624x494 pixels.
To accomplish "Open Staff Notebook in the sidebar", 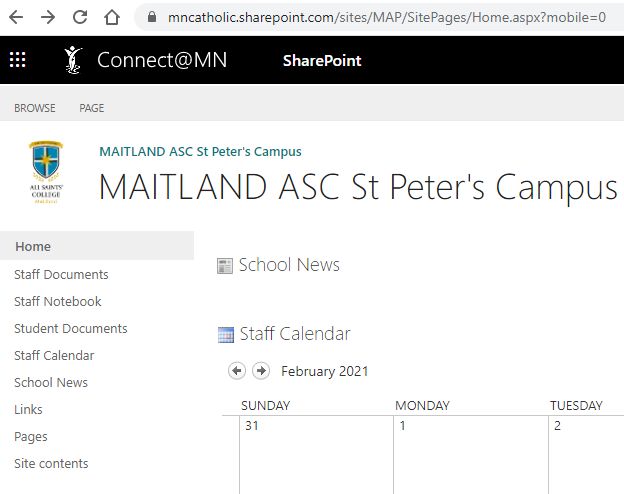I will tap(58, 301).
